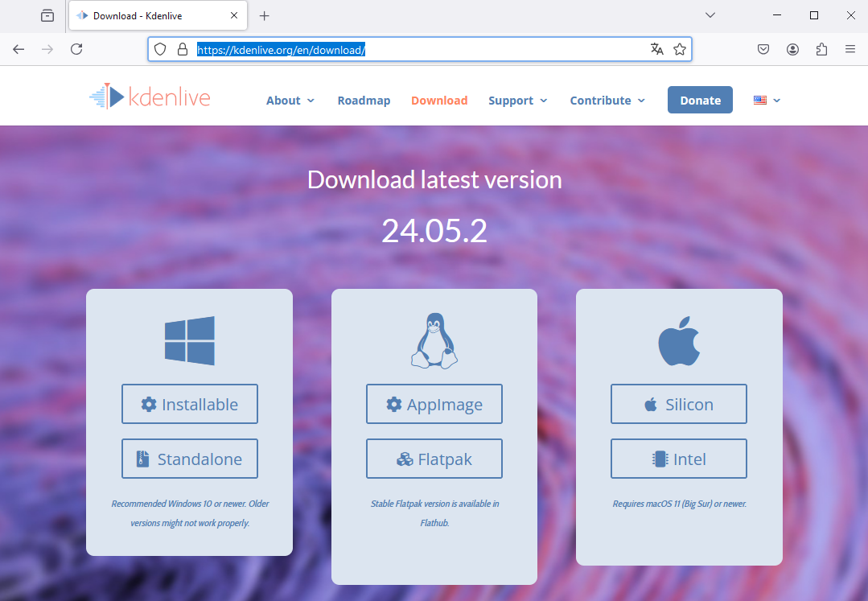Open Pocket save icon in toolbar
Viewport: 868px width, 601px height.
(763, 49)
